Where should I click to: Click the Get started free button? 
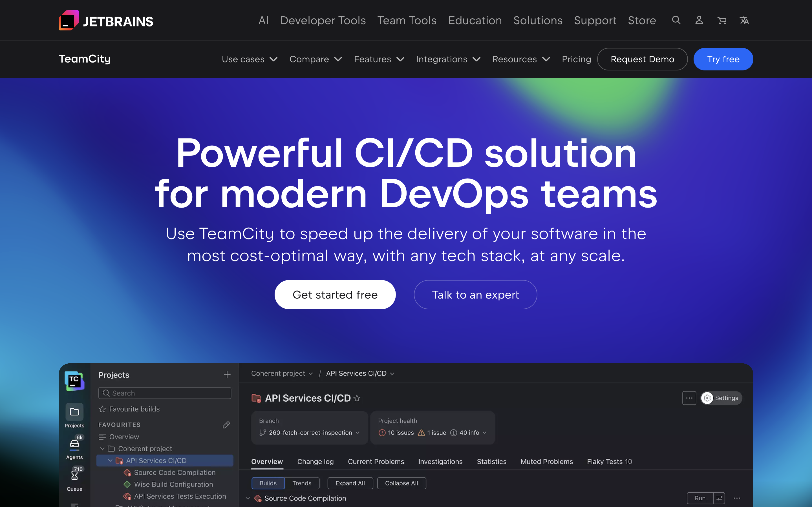tap(335, 294)
